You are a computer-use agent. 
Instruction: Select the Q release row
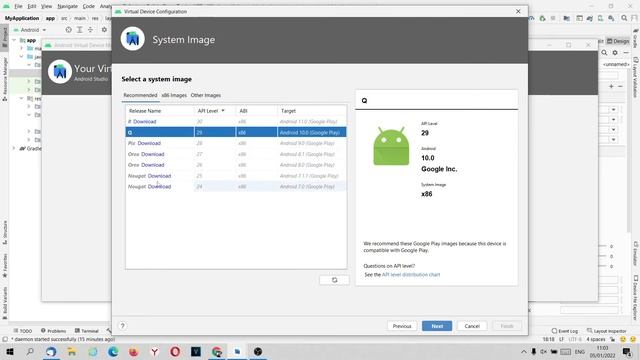pos(236,132)
